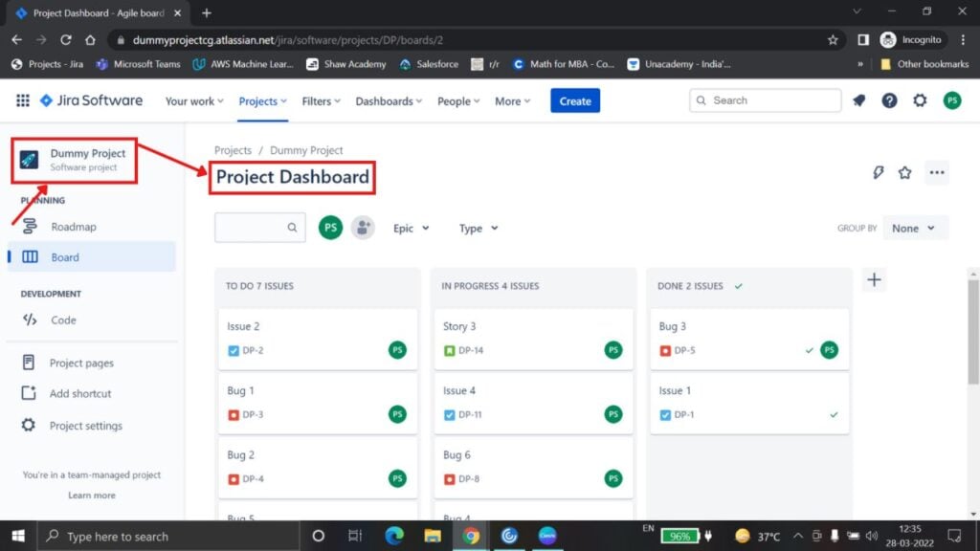The image size is (980, 551).
Task: Expand the Projects menu
Action: click(262, 101)
